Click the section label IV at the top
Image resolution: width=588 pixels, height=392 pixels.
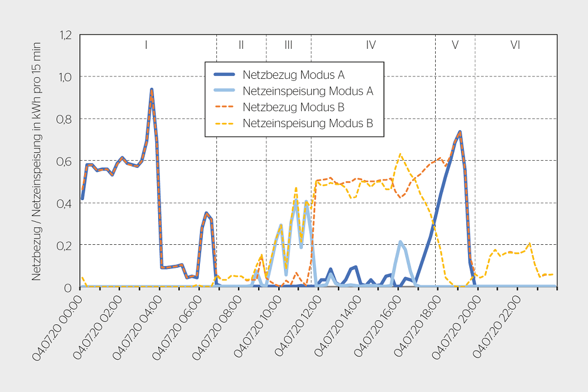(x=370, y=45)
